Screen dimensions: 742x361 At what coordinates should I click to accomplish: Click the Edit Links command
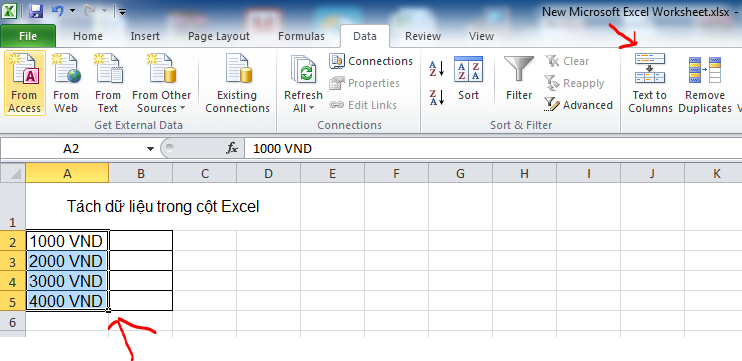click(x=363, y=105)
